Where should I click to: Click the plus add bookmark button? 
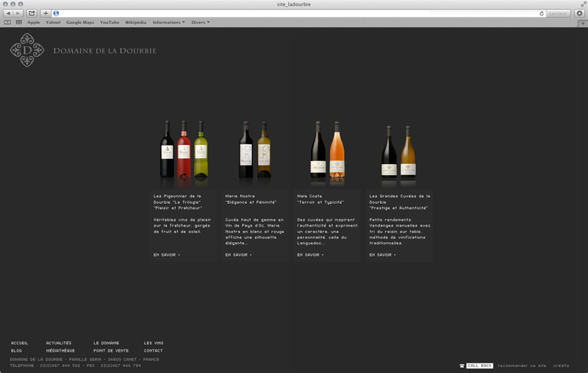(x=46, y=13)
